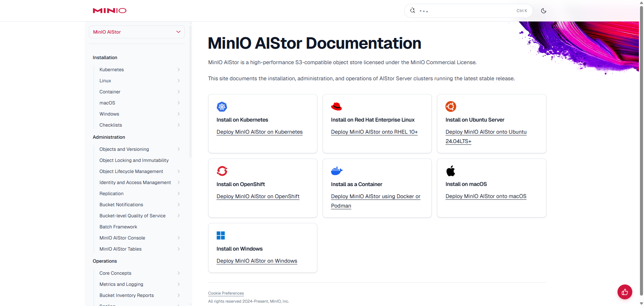Expand Object Lifecycle Management section

click(178, 171)
